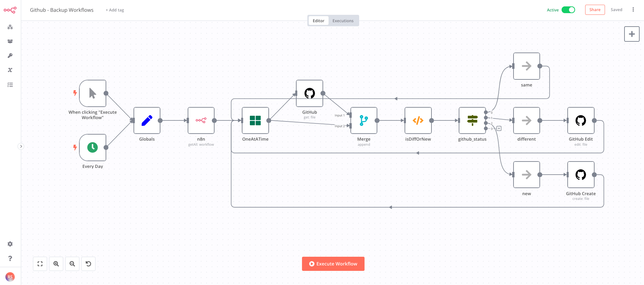The width and height of the screenshot is (644, 285).
Task: Open Workflows from the sidebar
Action: pyautogui.click(x=10, y=27)
